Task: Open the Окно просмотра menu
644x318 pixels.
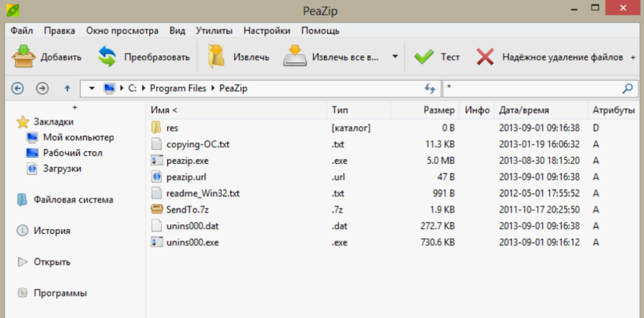Action: point(123,31)
